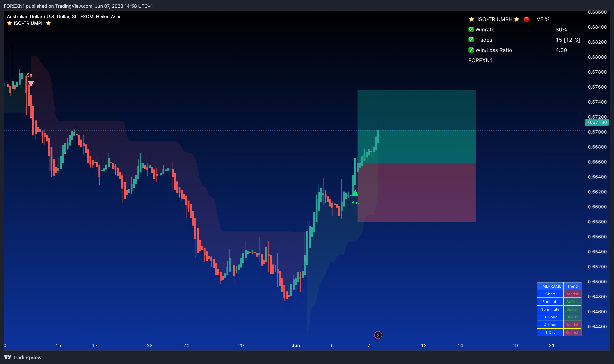Click the Sell signal down-triangle marker
614x364 pixels.
31,84
